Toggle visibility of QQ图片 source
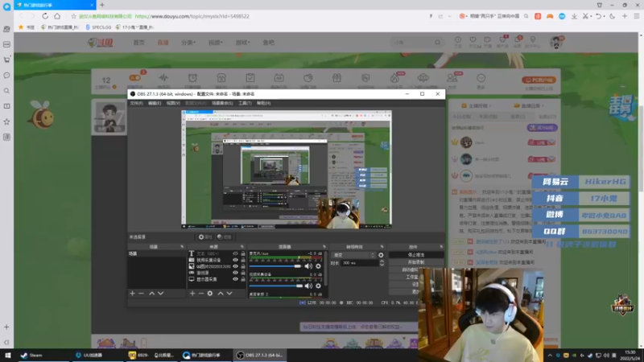 (235, 266)
